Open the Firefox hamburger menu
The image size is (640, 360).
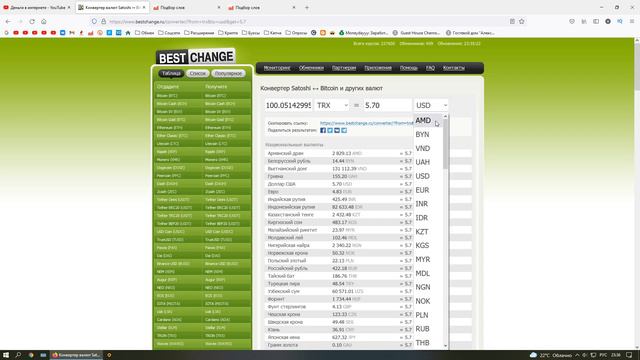[x=632, y=21]
